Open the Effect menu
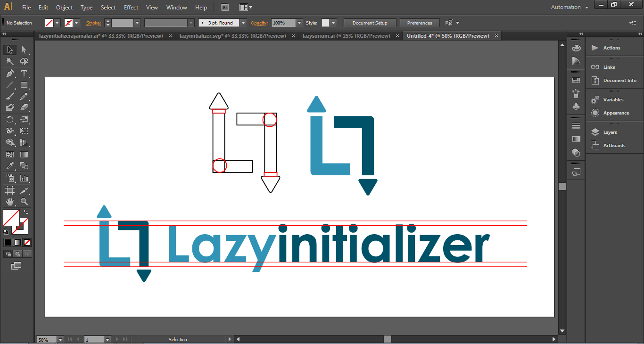644x344 pixels. pos(131,8)
